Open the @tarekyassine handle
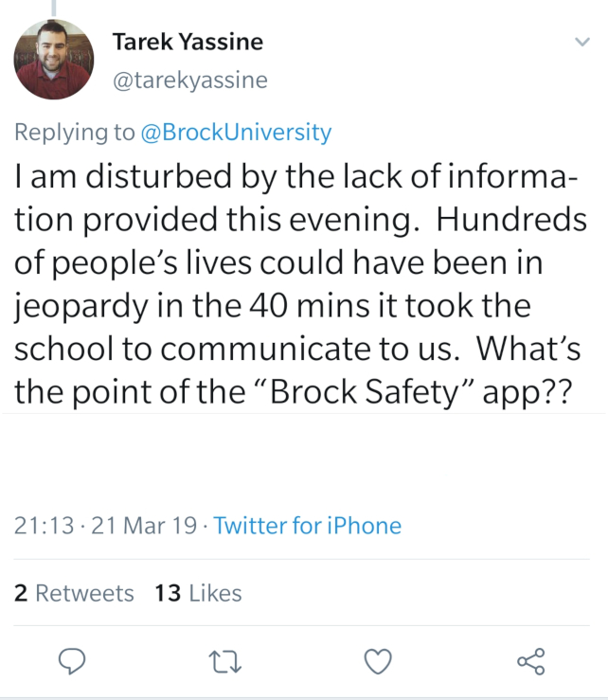608x700 pixels. (x=190, y=81)
